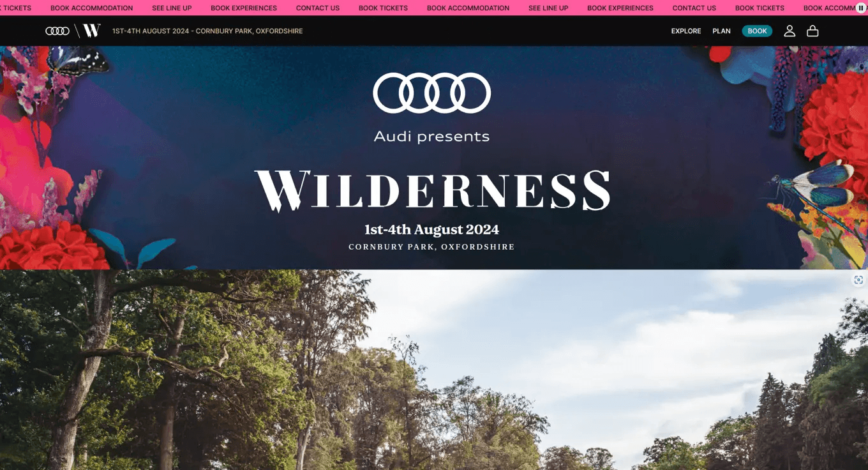This screenshot has height=470, width=868.
Task: Click the Wilderness W logo in navbar
Action: pos(91,30)
